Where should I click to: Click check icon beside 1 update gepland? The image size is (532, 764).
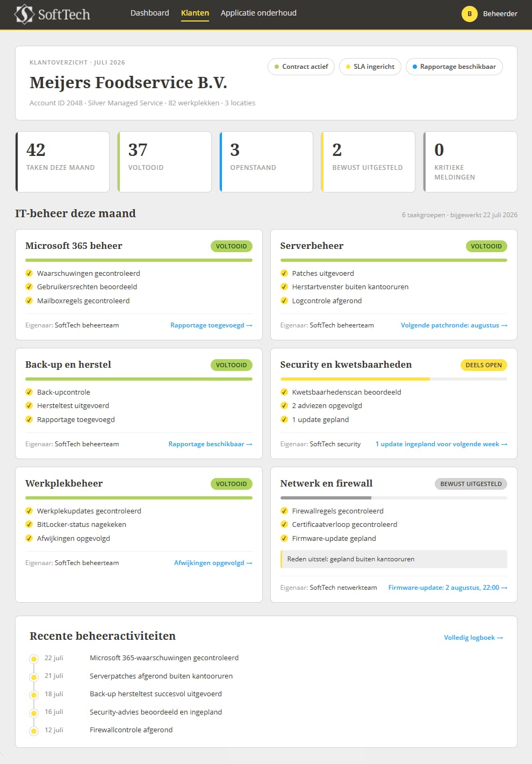coord(284,419)
